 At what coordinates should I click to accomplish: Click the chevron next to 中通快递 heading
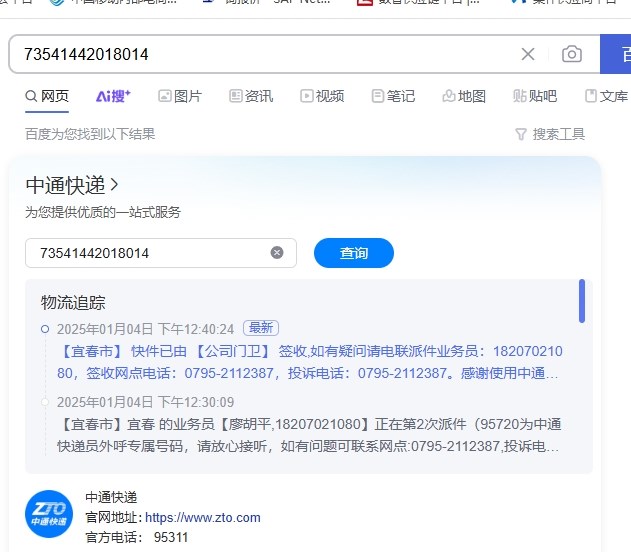[115, 185]
